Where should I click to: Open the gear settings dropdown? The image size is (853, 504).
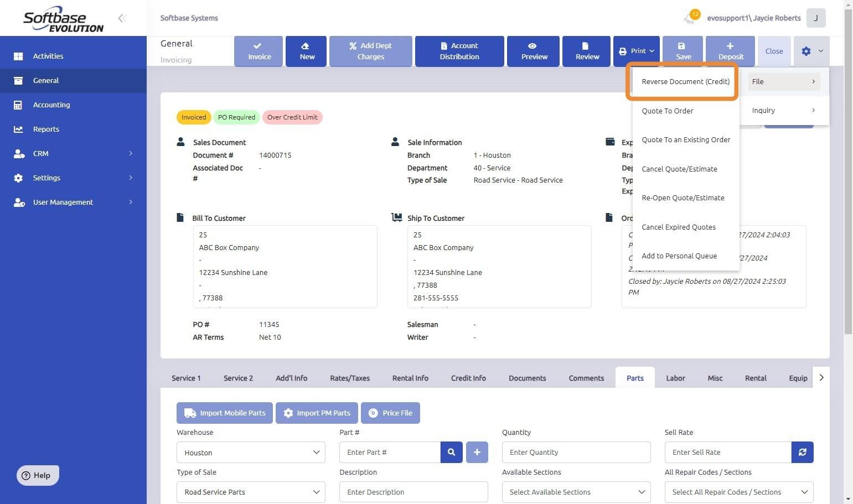click(x=811, y=51)
